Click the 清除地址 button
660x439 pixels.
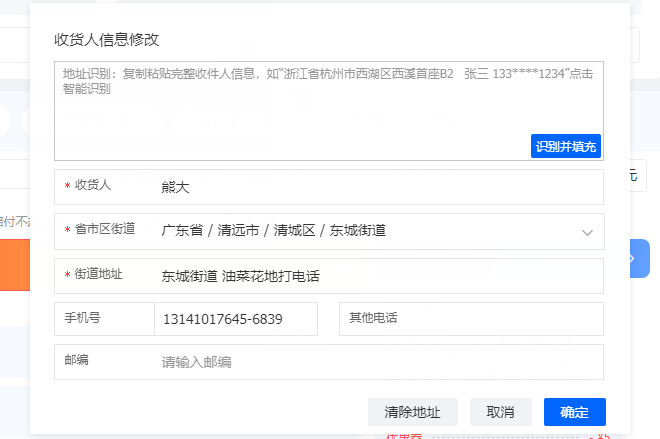point(412,412)
